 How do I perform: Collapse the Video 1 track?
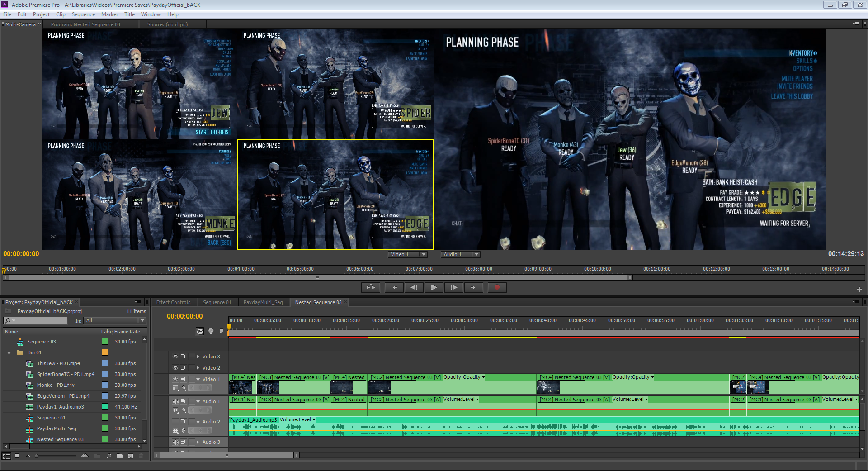click(x=198, y=379)
